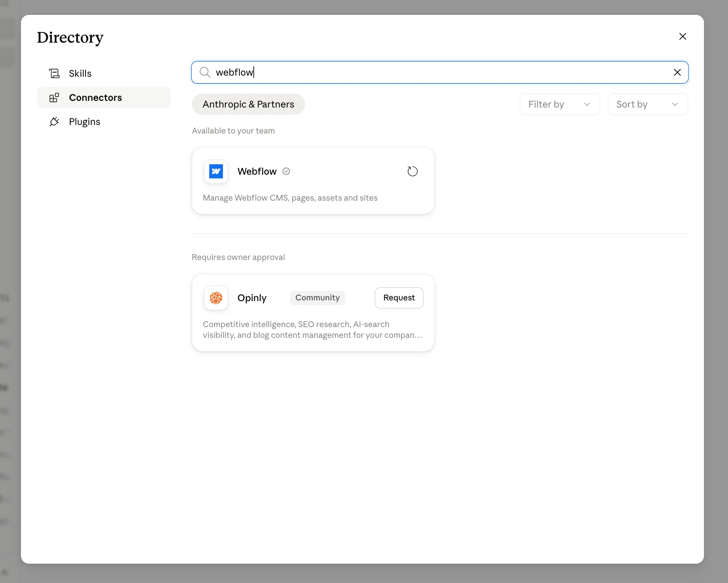Screen dimensions: 728x583
Task: Click 'Available to your team' heading
Action: pyautogui.click(x=233, y=131)
